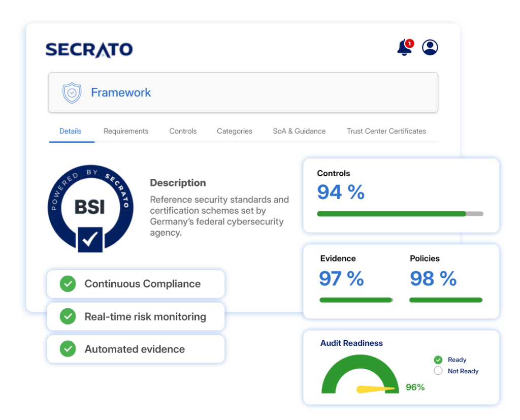520x420 pixels.
Task: Click the 97 % evidence value
Action: [x=342, y=278]
